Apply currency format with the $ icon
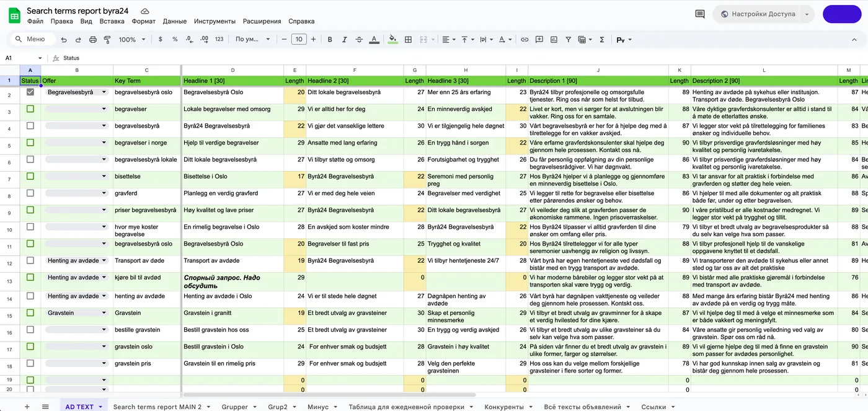Viewport: 868px width, 411px height. point(161,40)
